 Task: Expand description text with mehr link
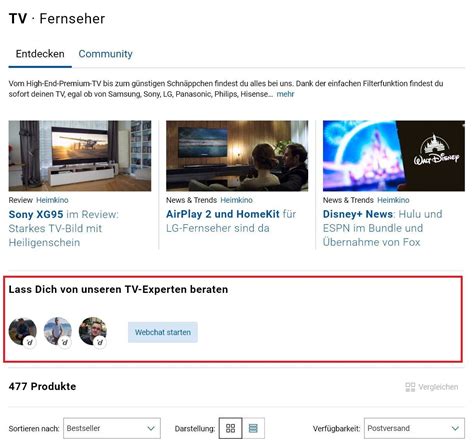[x=285, y=94]
